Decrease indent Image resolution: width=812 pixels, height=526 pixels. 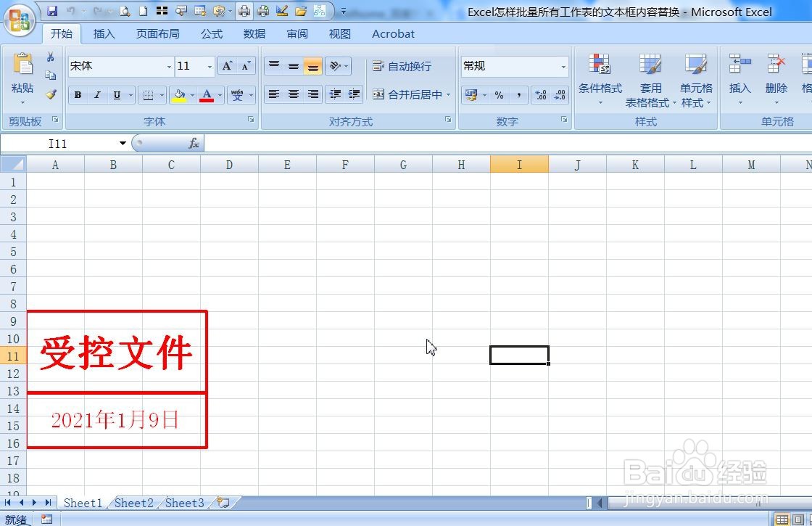point(335,94)
